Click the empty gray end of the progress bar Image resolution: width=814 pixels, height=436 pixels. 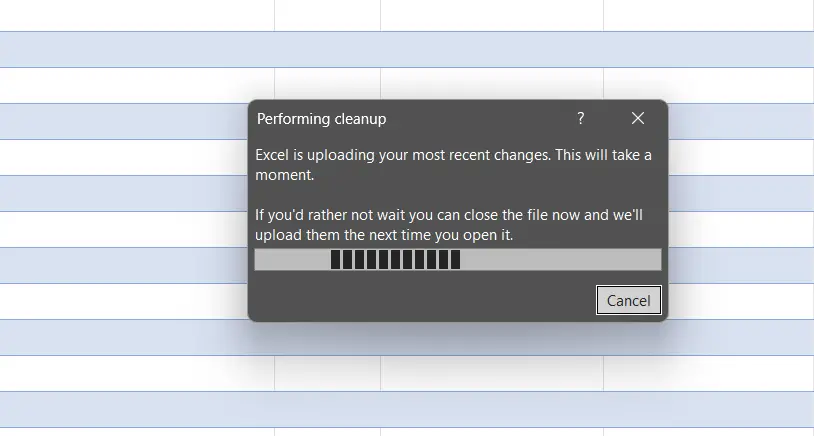tap(560, 260)
